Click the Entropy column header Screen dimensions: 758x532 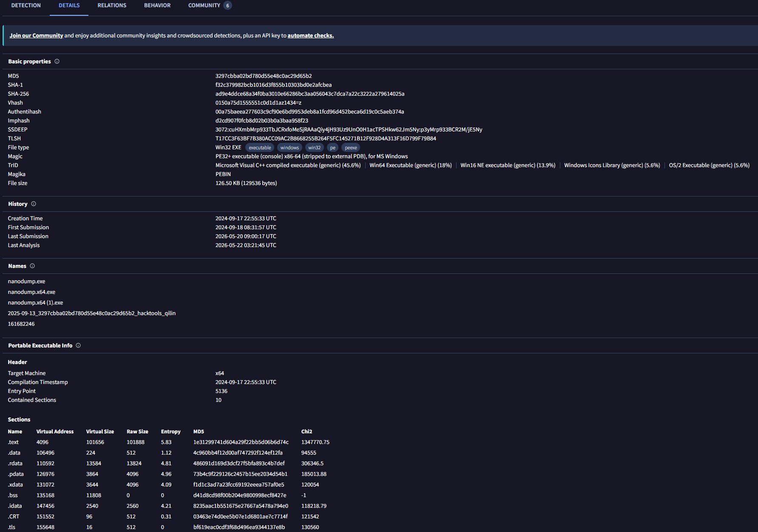click(x=171, y=432)
